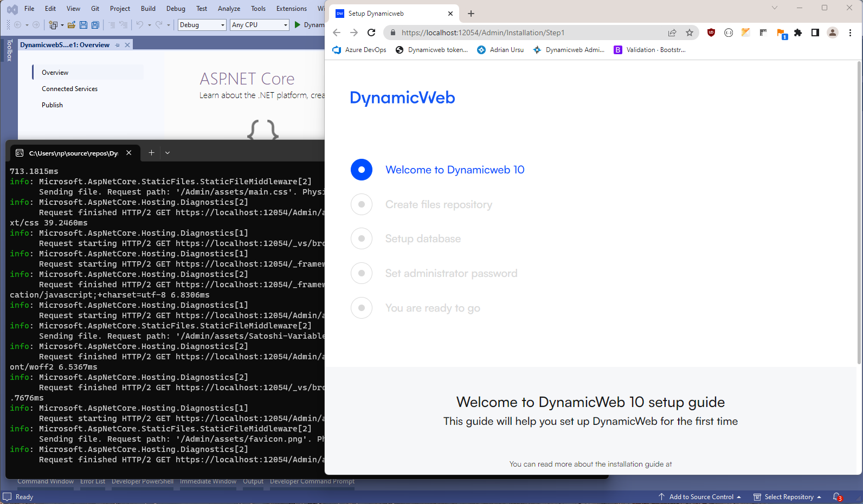Select Publish in the project sidebar
This screenshot has height=504, width=863.
click(52, 105)
